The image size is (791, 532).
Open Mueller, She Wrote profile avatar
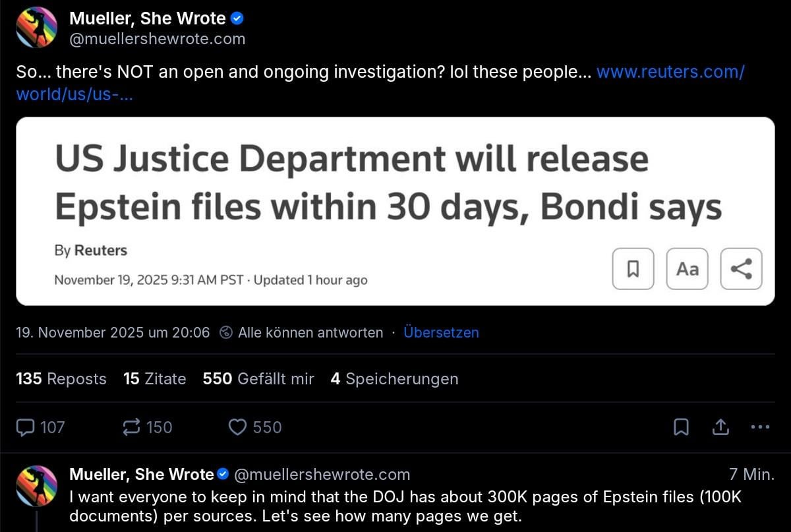click(x=36, y=28)
